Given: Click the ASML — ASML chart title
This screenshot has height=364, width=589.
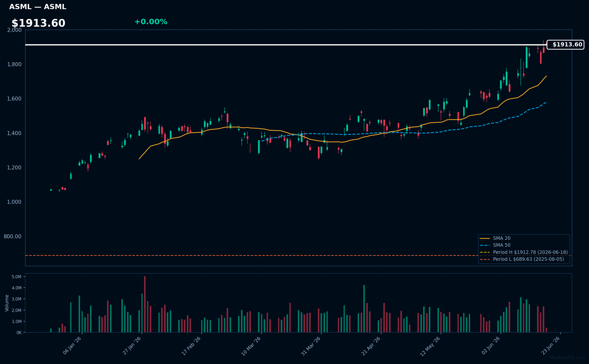Looking at the screenshot, I should (x=38, y=7).
